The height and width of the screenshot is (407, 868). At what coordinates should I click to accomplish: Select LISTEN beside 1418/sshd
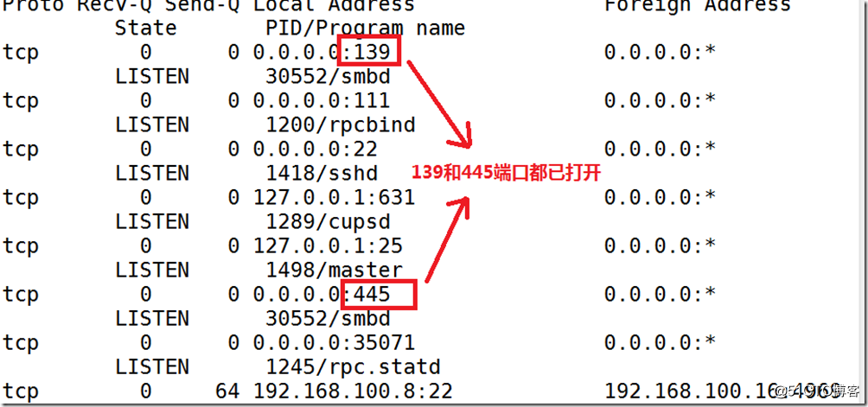pos(151,174)
